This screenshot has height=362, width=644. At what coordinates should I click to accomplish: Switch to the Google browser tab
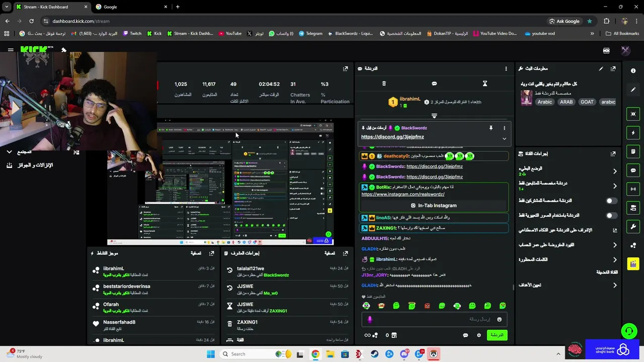131,7
